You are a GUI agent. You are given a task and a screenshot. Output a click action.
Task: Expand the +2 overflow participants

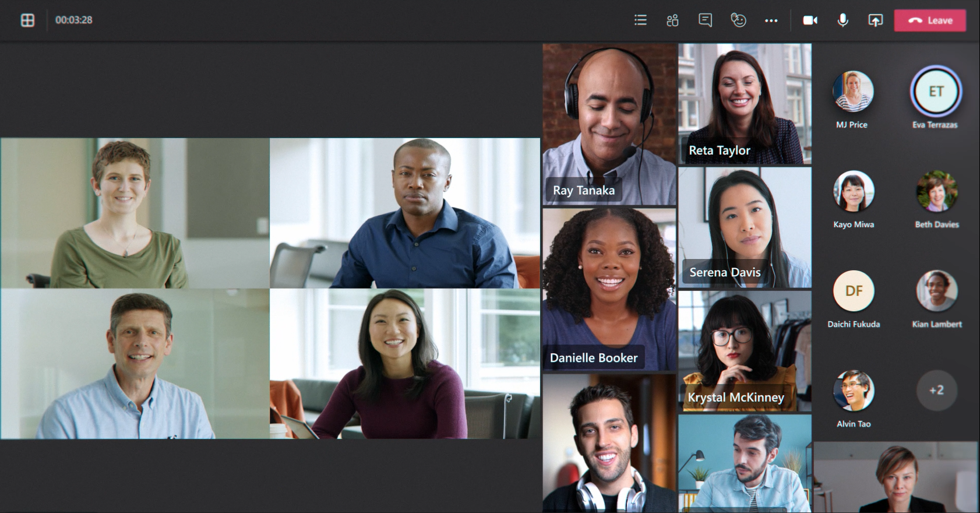(x=936, y=390)
